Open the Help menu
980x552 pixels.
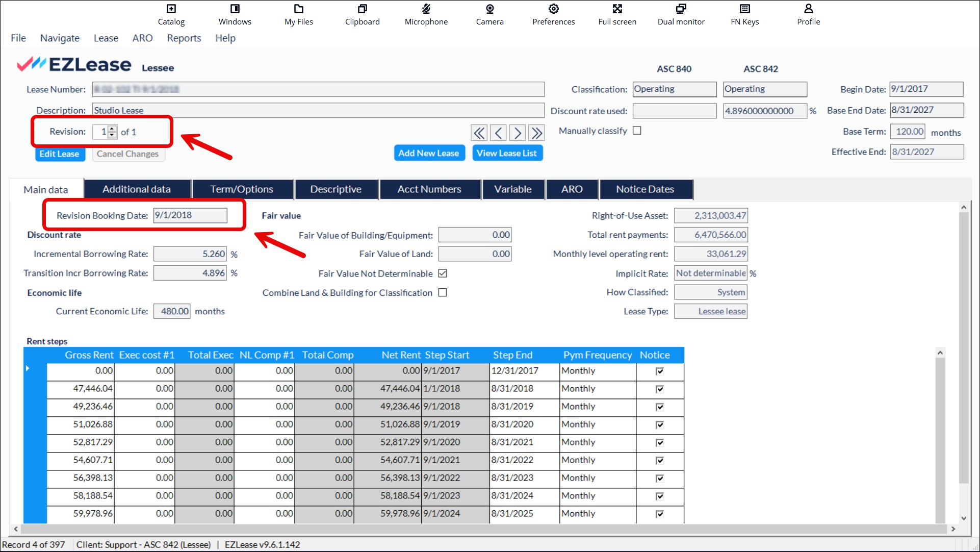point(225,38)
